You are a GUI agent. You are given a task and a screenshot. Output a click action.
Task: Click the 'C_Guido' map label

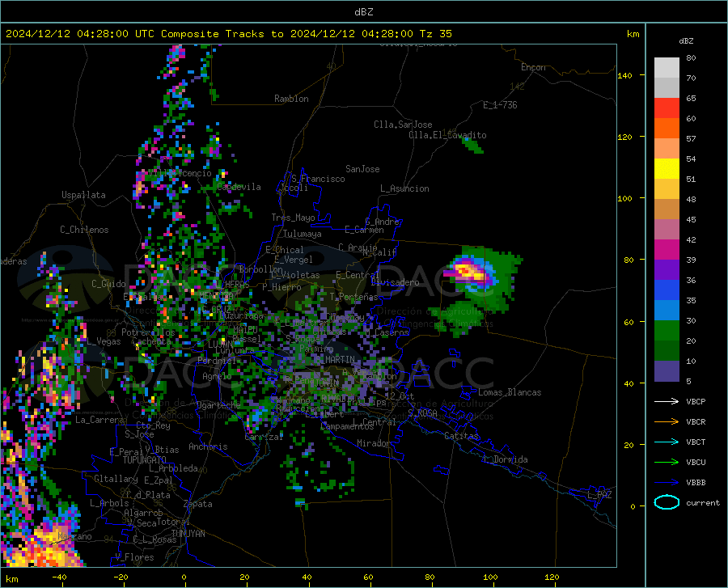(108, 284)
